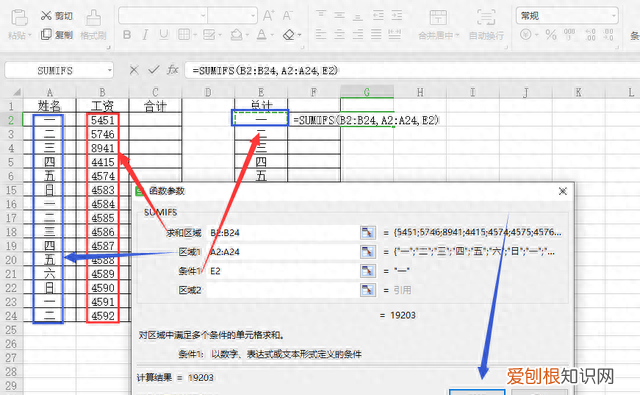Image resolution: width=640 pixels, height=395 pixels.
Task: Toggle Italic formatting
Action: click(145, 35)
